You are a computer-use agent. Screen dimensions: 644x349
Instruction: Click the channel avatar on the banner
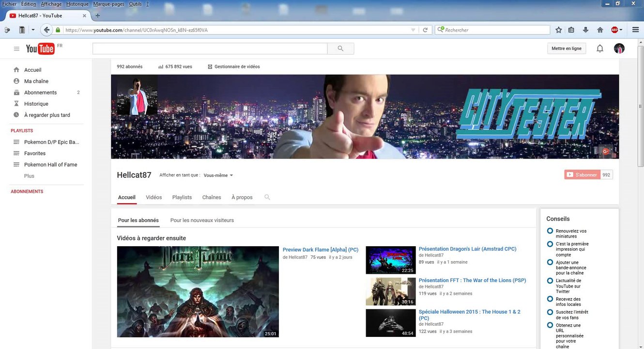coord(137,95)
